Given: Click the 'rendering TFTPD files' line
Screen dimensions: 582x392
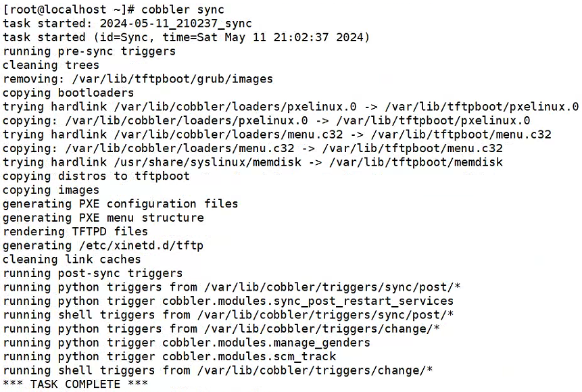Looking at the screenshot, I should tap(75, 232).
